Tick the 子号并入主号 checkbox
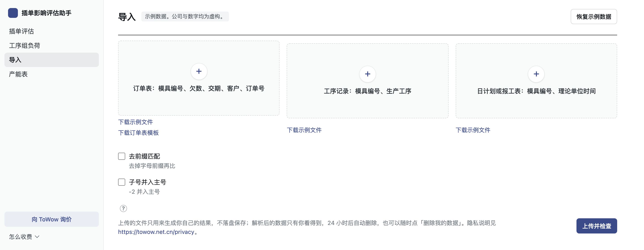 coord(122,182)
